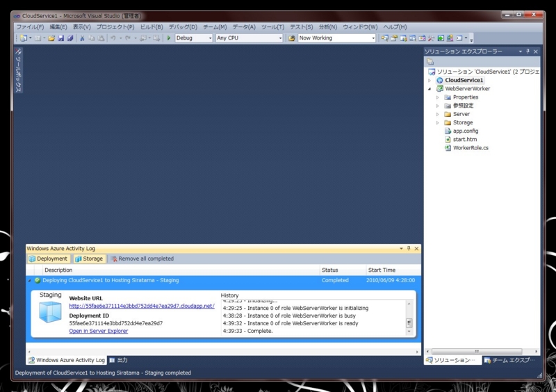Click the Paste clipboard icon

tap(101, 38)
